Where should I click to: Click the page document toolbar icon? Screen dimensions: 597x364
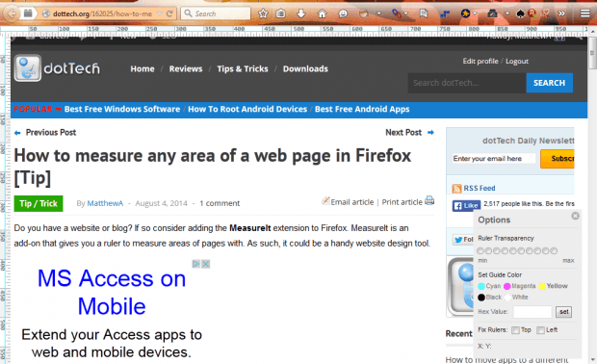[424, 13]
